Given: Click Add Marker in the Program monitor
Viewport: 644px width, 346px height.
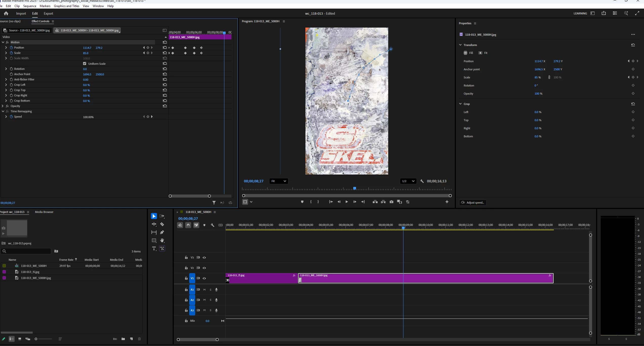Looking at the screenshot, I should pyautogui.click(x=302, y=202).
